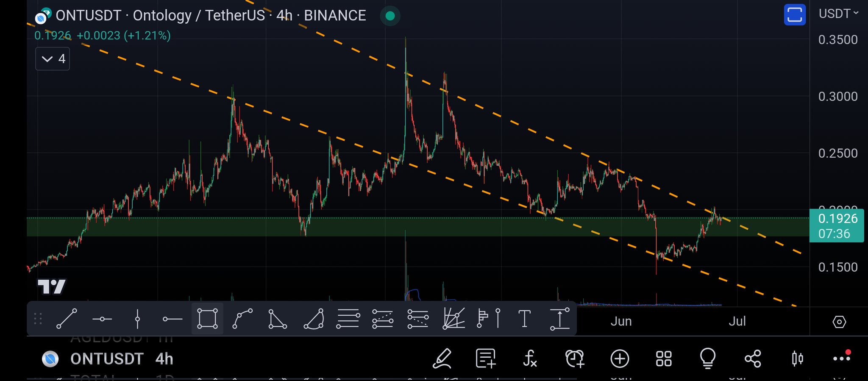
Task: Open the three-dots more menu
Action: click(841, 359)
